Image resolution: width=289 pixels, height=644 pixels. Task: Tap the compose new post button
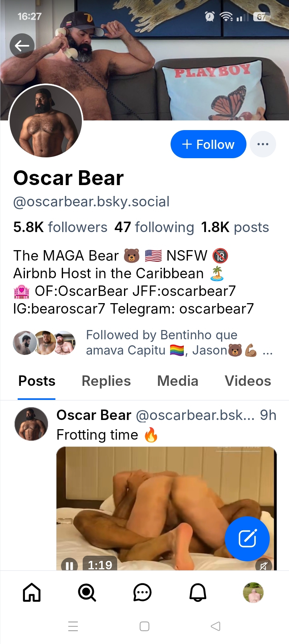pyautogui.click(x=247, y=538)
